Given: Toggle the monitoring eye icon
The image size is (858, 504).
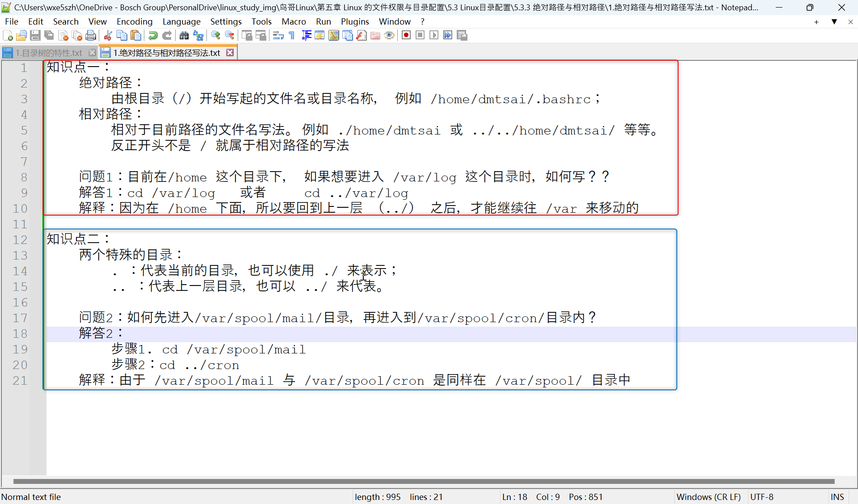Looking at the screenshot, I should (389, 36).
